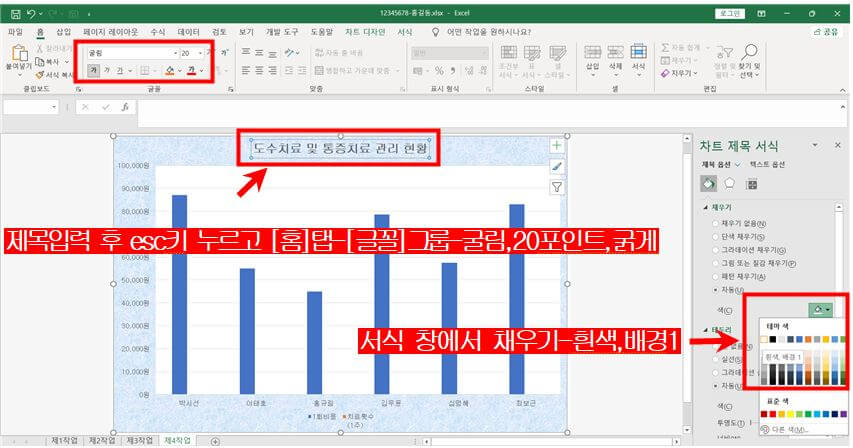The height and width of the screenshot is (448, 853).
Task: Click the Paste (붙여넣기) icon
Action: click(x=19, y=53)
